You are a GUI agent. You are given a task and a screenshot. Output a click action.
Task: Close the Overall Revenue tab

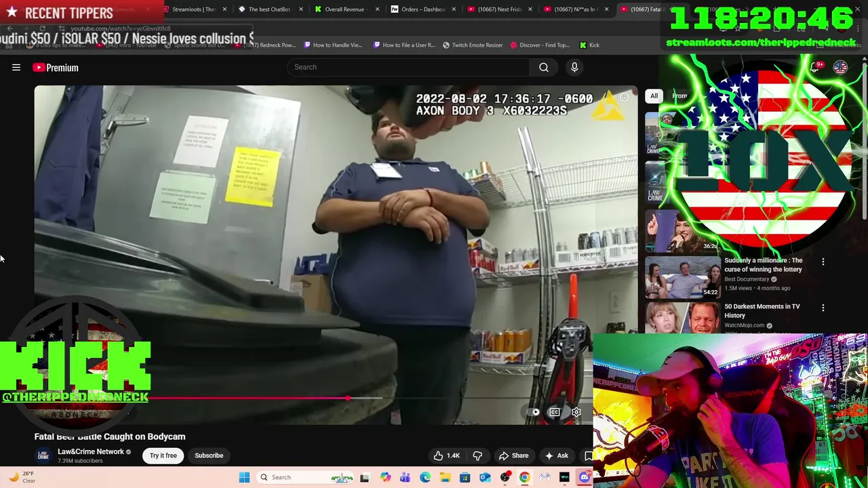(x=377, y=9)
